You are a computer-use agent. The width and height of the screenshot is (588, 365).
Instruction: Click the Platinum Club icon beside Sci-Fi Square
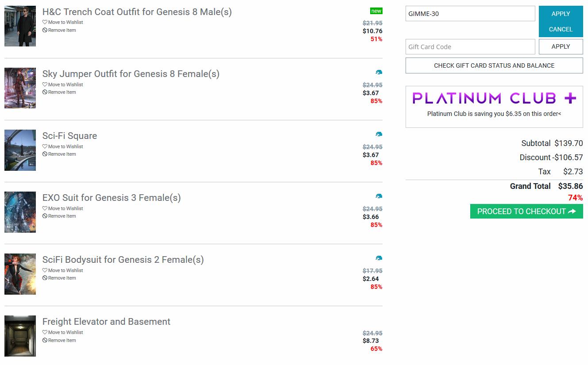click(379, 134)
